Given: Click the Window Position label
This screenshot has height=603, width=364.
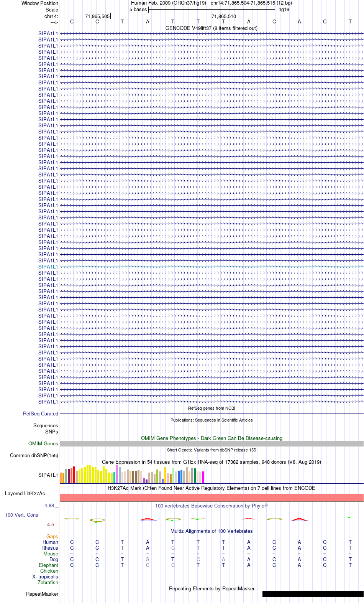Looking at the screenshot, I should (40, 3).
